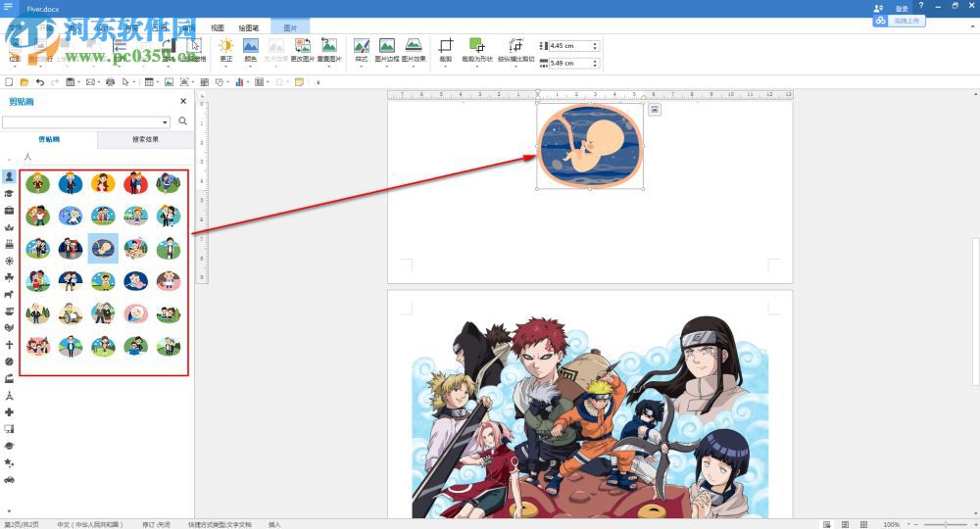The width and height of the screenshot is (980, 529).
Task: Click the Change Picture (更改图片) icon
Action: (303, 46)
